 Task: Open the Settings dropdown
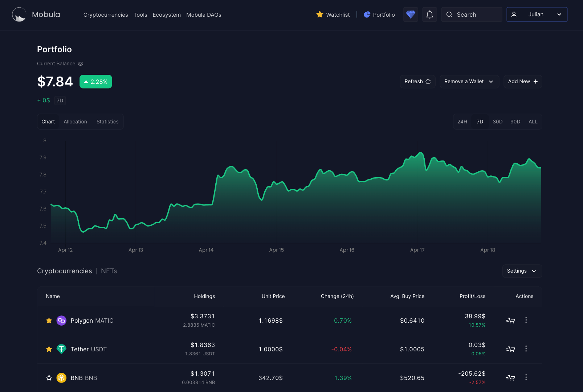522,271
